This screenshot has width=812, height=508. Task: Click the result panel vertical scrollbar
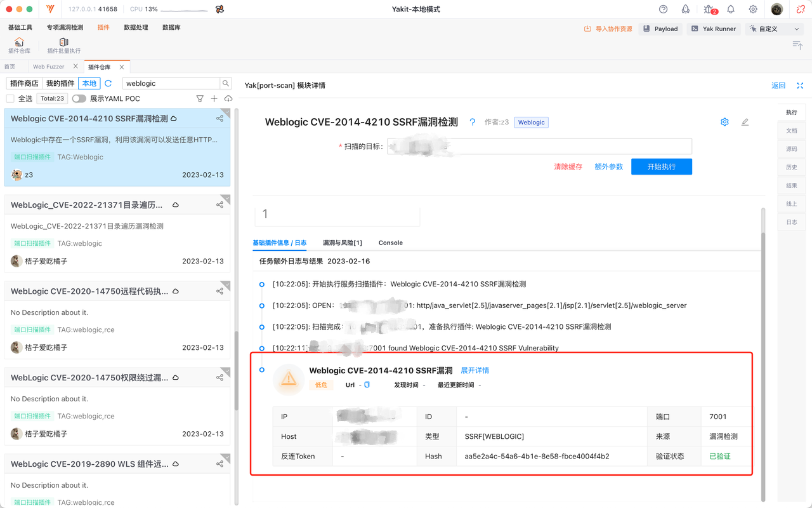pos(763,367)
